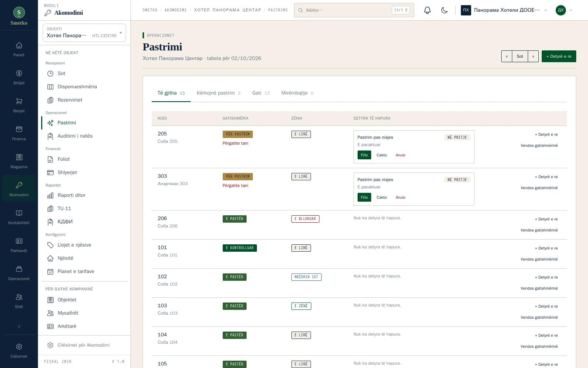The width and height of the screenshot is (588, 368).
Task: Click Përgatite tani for room 303
Action: 235,185
